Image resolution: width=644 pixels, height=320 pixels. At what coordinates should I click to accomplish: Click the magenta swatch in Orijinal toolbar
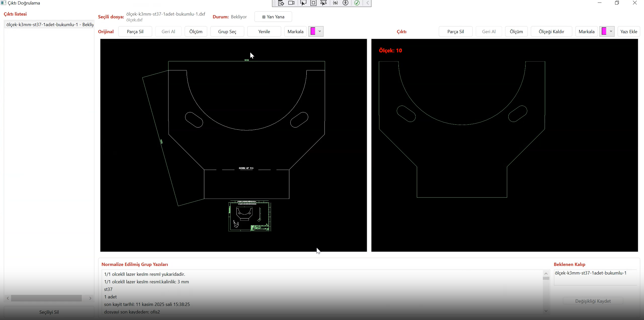313,31
